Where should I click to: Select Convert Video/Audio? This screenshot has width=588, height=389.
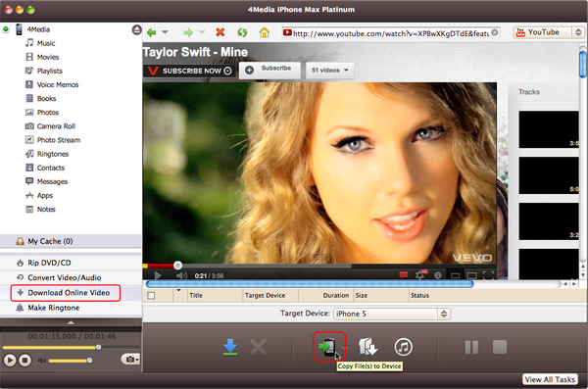(x=71, y=277)
